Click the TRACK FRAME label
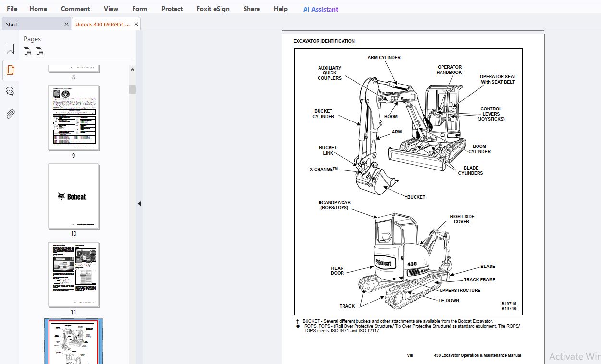 [479, 280]
